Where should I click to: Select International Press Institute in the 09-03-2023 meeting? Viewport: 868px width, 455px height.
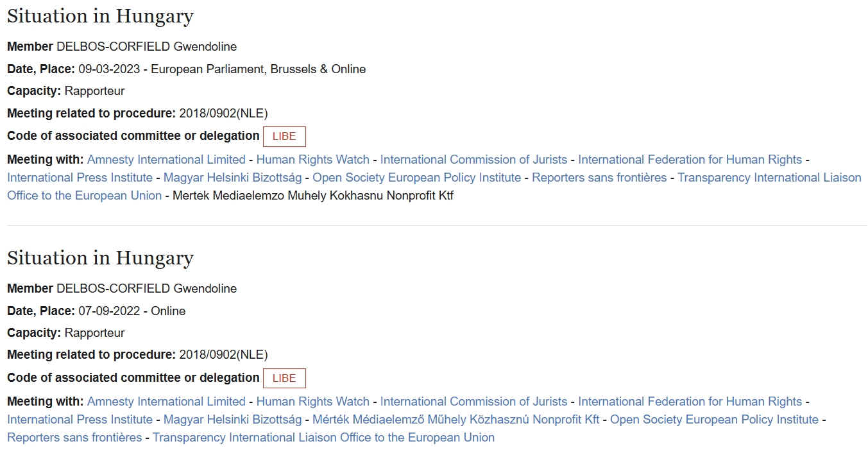pos(80,178)
